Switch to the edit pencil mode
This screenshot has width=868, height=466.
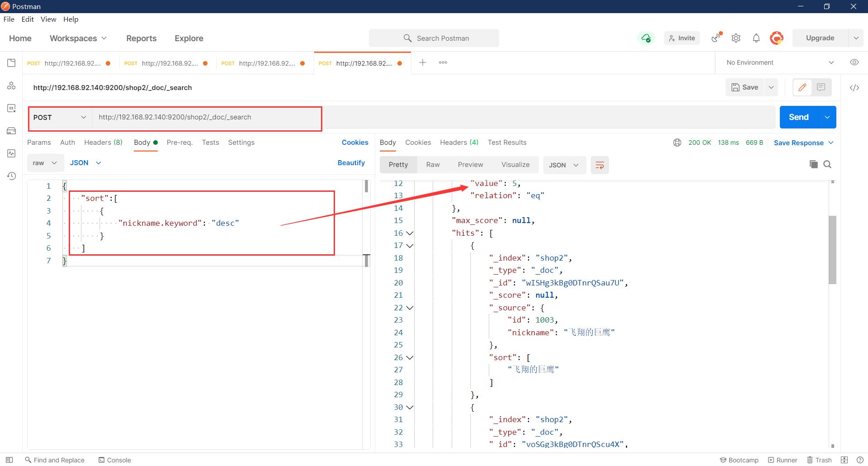802,87
